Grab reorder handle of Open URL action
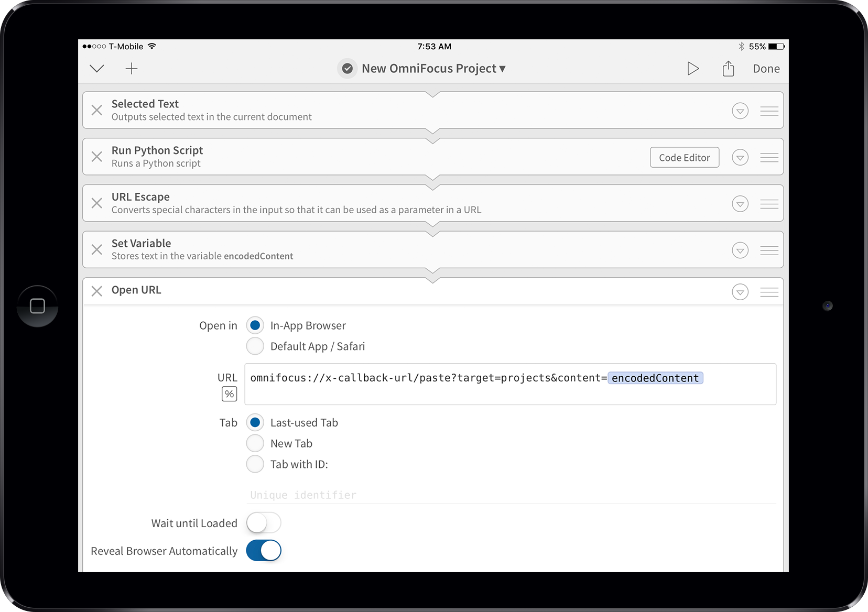The width and height of the screenshot is (868, 612). (769, 292)
